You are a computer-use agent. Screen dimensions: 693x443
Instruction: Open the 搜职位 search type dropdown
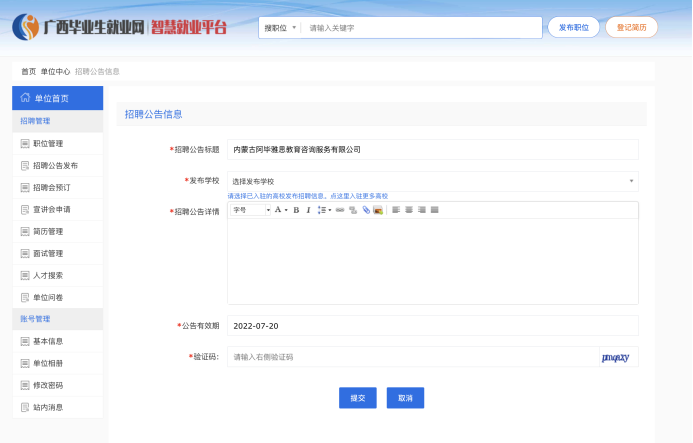(280, 28)
